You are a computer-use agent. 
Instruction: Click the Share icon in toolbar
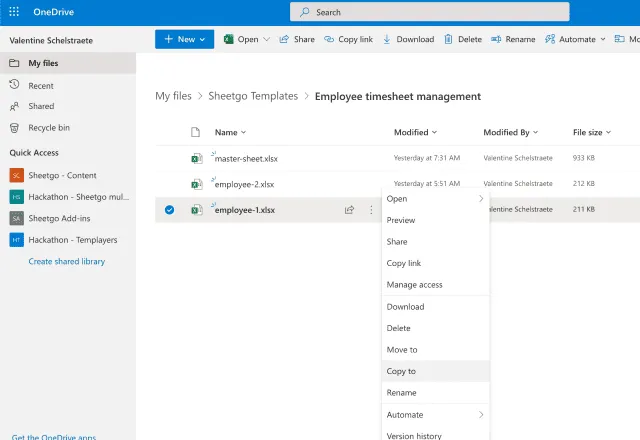pos(284,39)
